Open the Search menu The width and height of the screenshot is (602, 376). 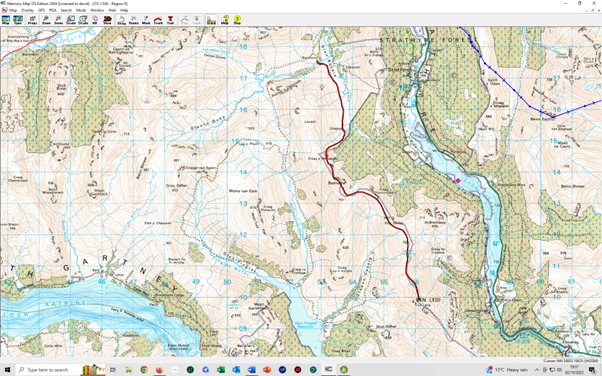[66, 10]
